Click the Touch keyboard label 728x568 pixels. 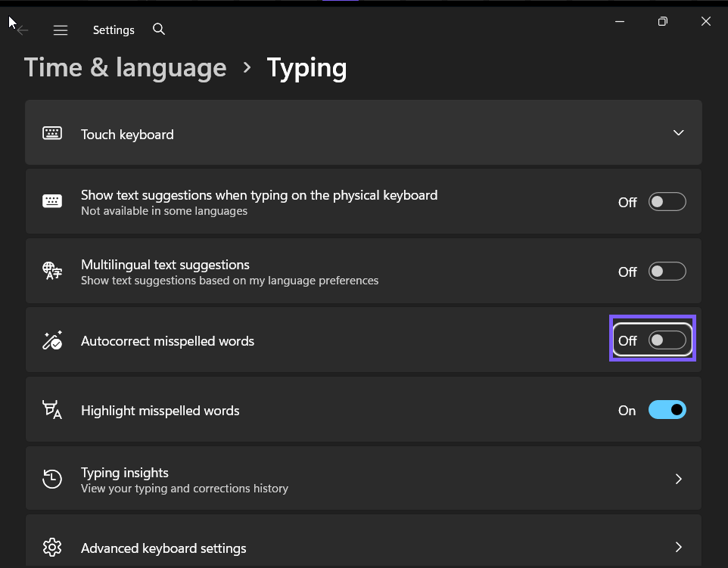(127, 135)
